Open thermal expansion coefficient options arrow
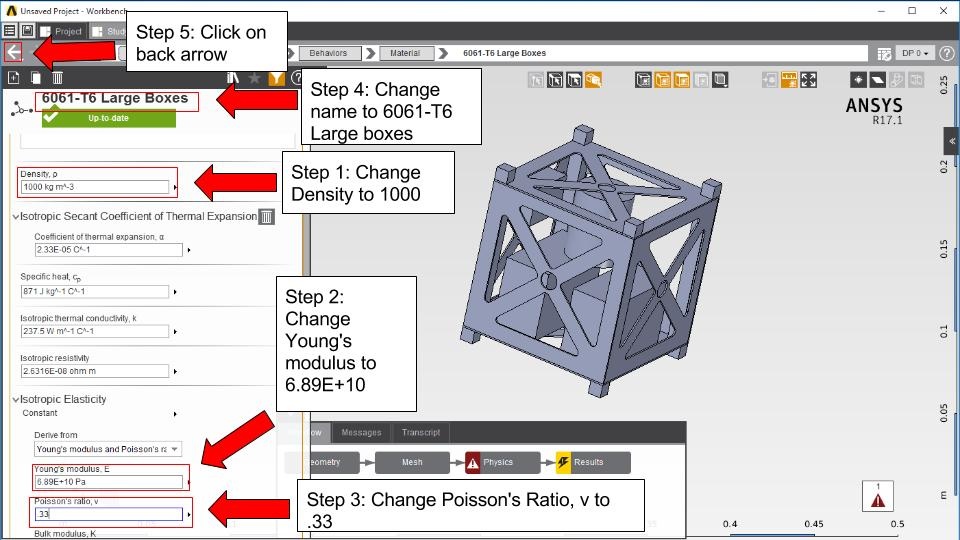The image size is (960, 540). 189,250
